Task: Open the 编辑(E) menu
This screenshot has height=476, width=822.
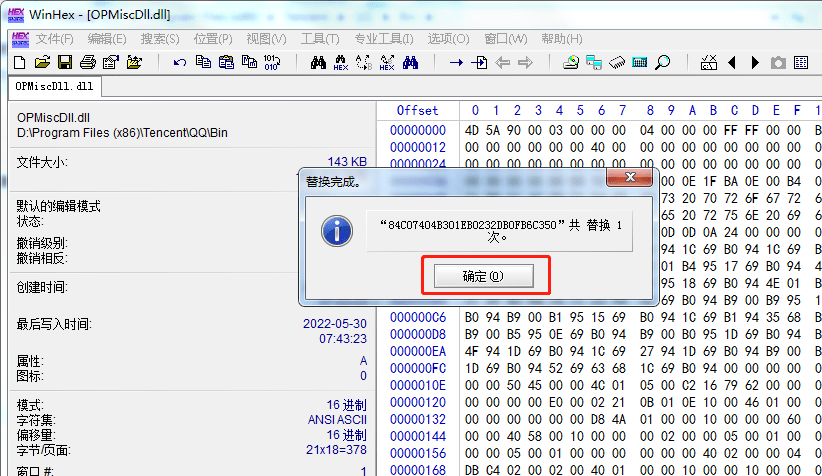Action: [x=107, y=39]
